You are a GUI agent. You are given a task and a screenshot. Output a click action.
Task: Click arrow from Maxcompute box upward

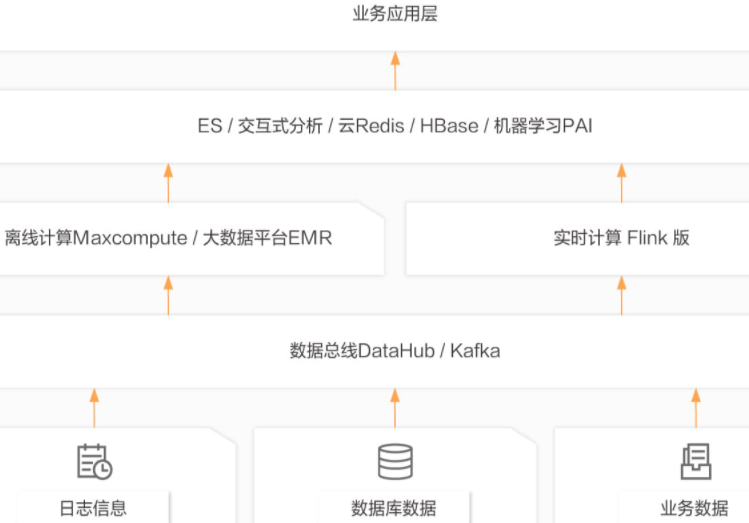coord(168,183)
